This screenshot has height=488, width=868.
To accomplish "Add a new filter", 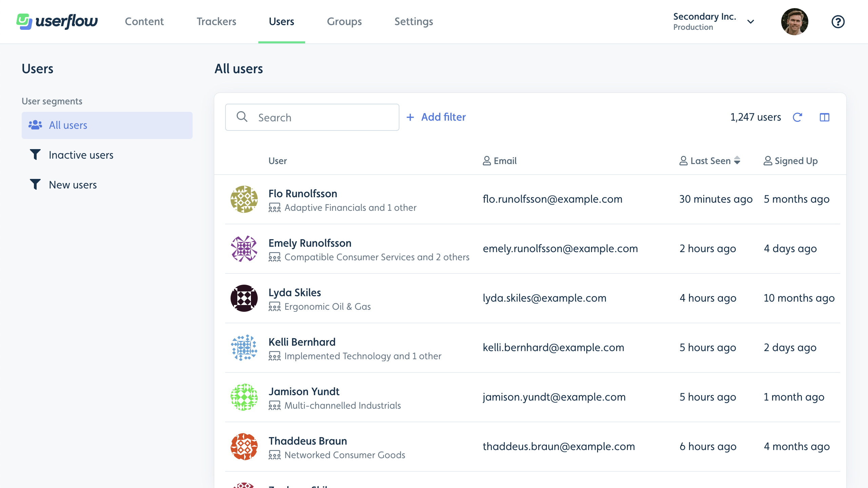I will (436, 117).
